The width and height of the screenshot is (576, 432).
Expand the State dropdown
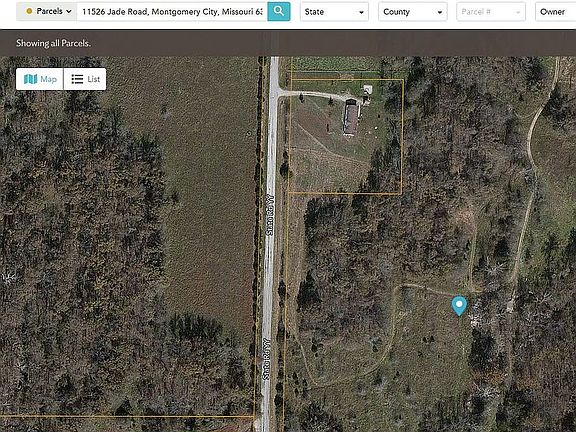[334, 12]
